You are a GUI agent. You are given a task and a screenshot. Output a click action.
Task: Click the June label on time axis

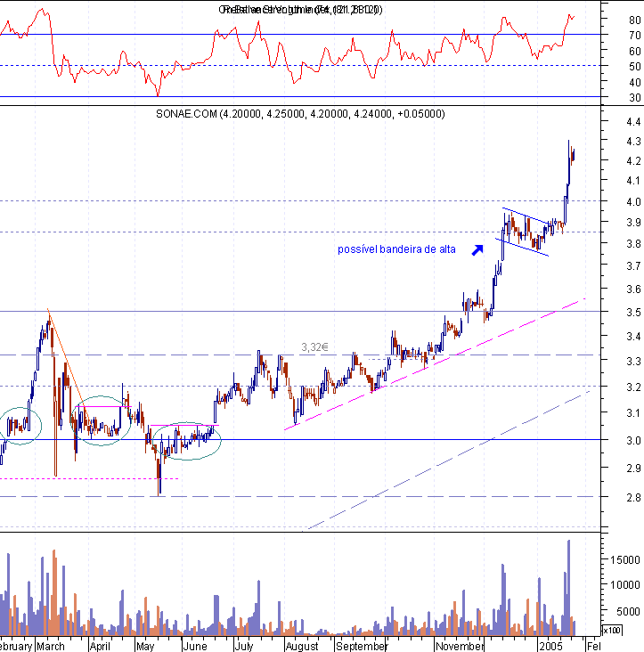(195, 646)
